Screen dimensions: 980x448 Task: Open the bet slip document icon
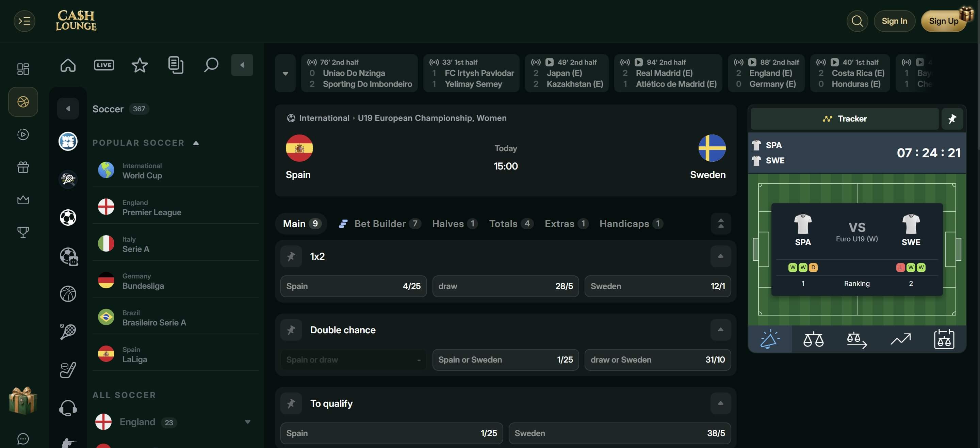pyautogui.click(x=175, y=65)
